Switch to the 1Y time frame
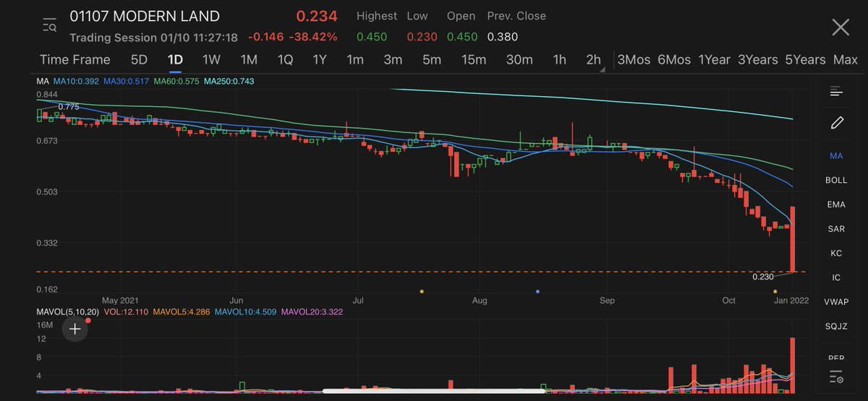The height and width of the screenshot is (401, 868). (x=320, y=59)
